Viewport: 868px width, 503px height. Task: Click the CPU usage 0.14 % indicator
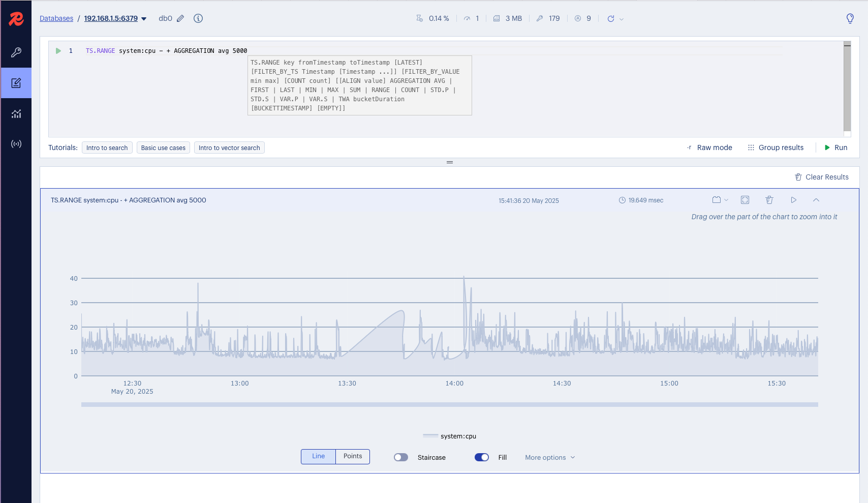point(433,18)
